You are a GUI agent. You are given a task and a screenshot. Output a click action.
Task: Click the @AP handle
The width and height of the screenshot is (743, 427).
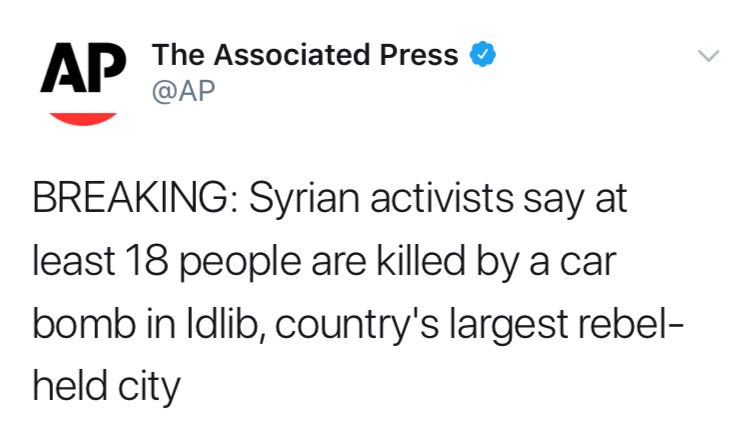[x=183, y=91]
